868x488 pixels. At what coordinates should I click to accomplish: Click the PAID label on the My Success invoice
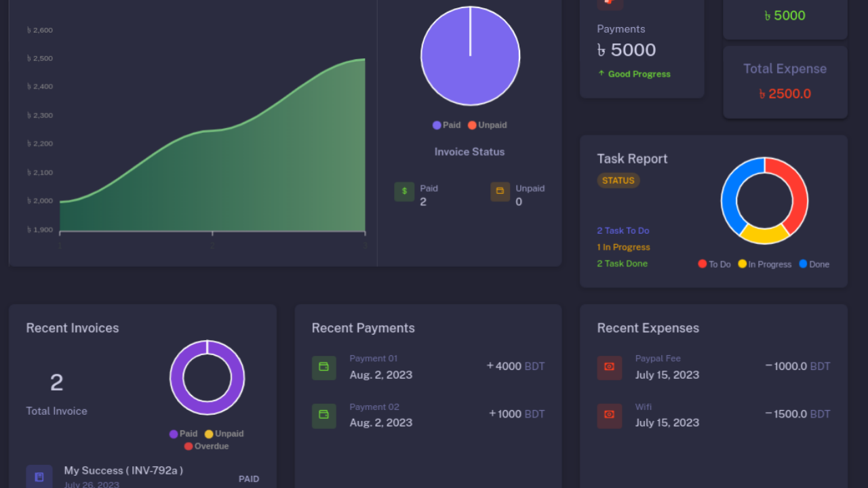click(x=249, y=479)
